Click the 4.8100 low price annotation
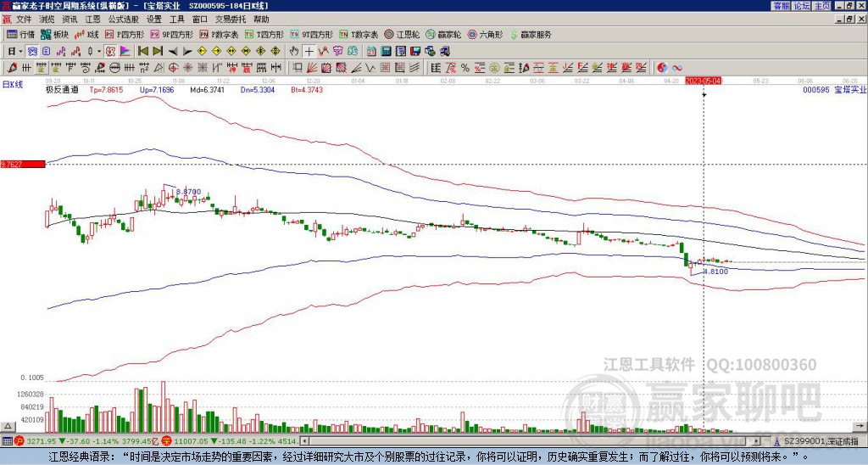The width and height of the screenshot is (868, 465). pos(715,272)
